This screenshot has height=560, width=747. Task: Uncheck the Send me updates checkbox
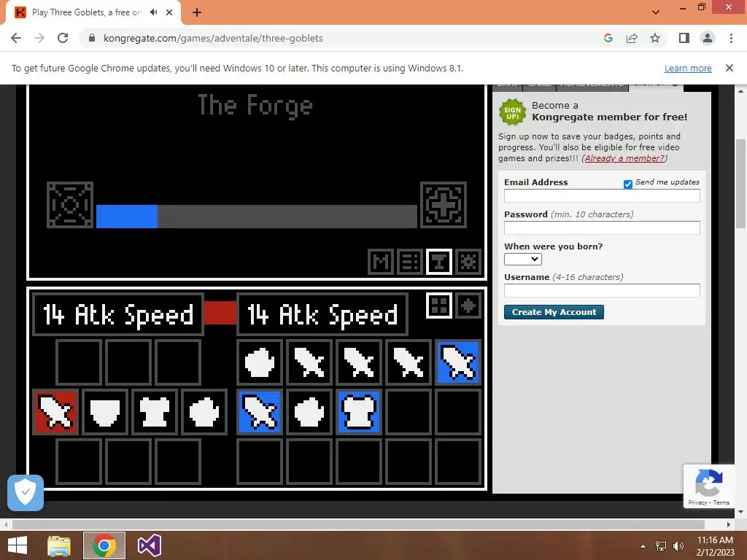[628, 184]
